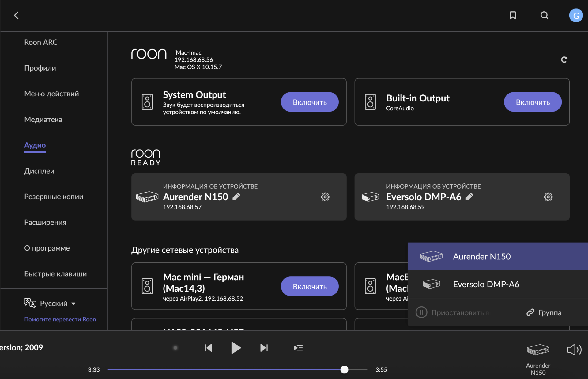This screenshot has width=588, height=379.
Task: Click the Roon logo at top
Action: point(149,54)
